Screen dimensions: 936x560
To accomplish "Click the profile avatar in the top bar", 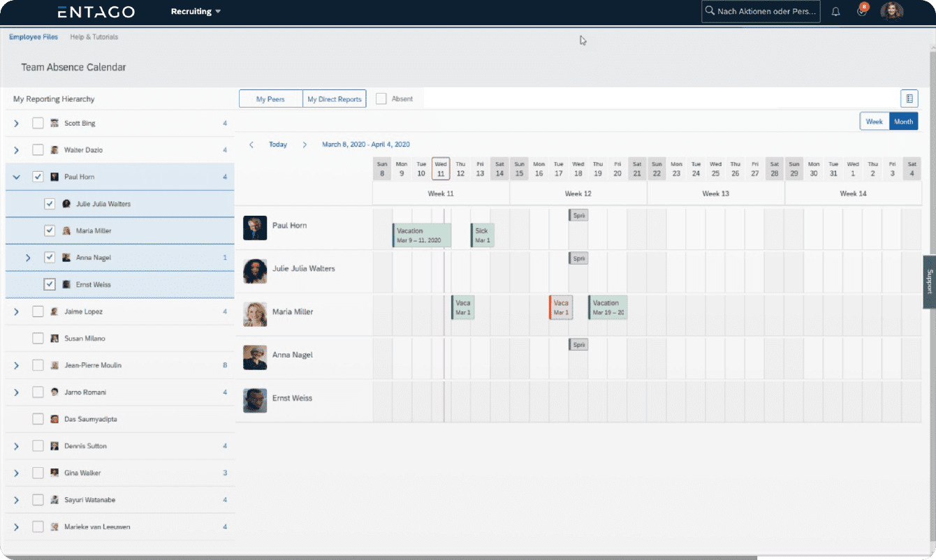I will point(892,11).
